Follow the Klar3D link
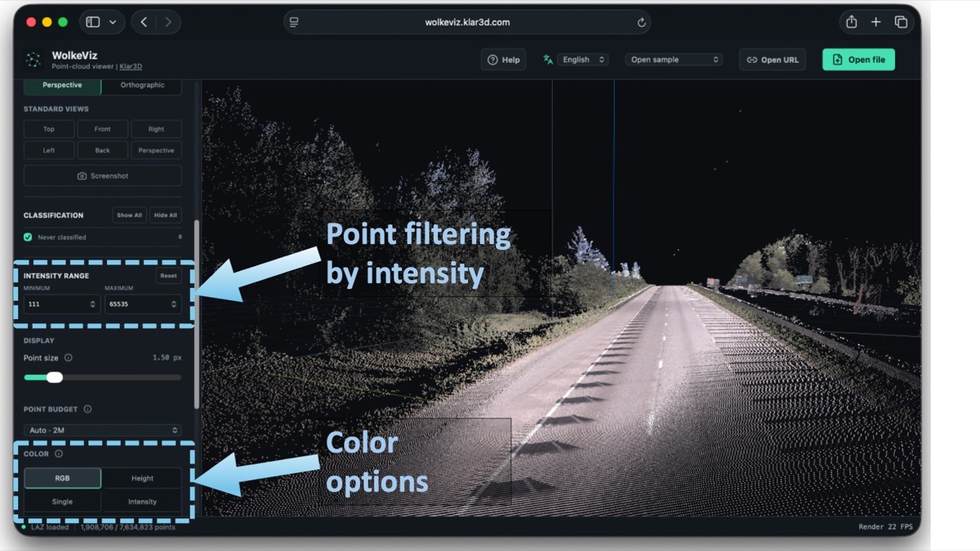This screenshot has height=551, width=980. click(131, 66)
